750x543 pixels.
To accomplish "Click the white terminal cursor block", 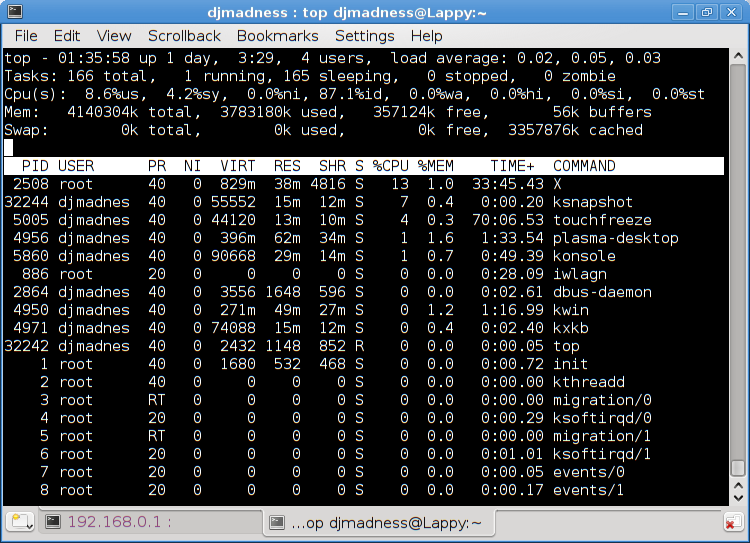I will coord(9,148).
